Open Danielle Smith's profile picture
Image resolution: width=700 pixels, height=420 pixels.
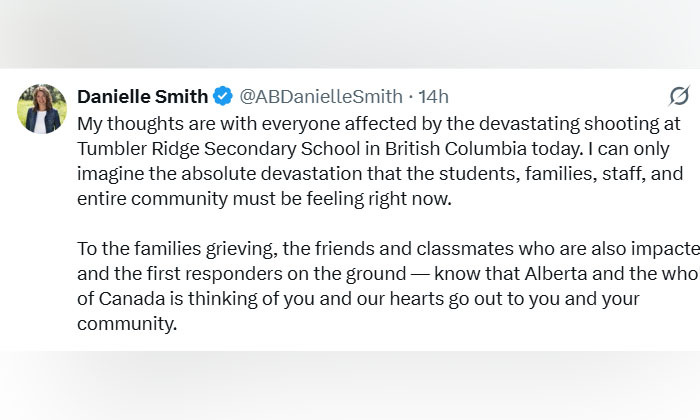pyautogui.click(x=41, y=108)
